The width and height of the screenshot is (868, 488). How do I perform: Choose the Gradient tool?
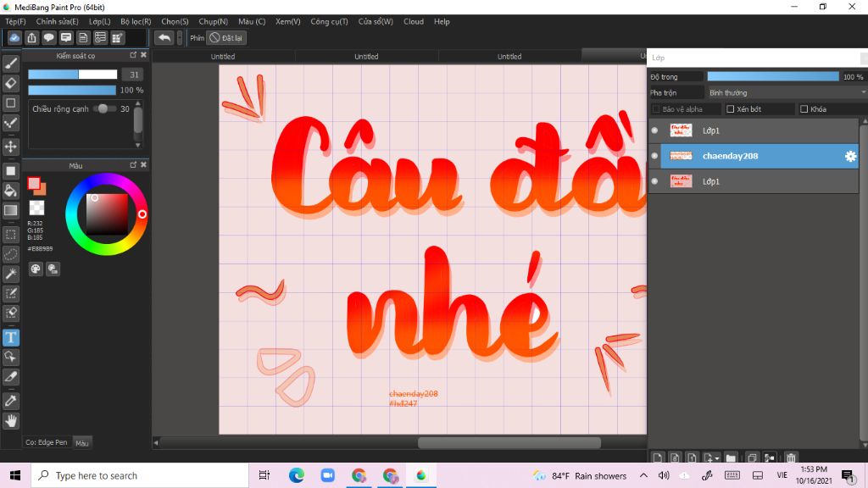[x=10, y=210]
